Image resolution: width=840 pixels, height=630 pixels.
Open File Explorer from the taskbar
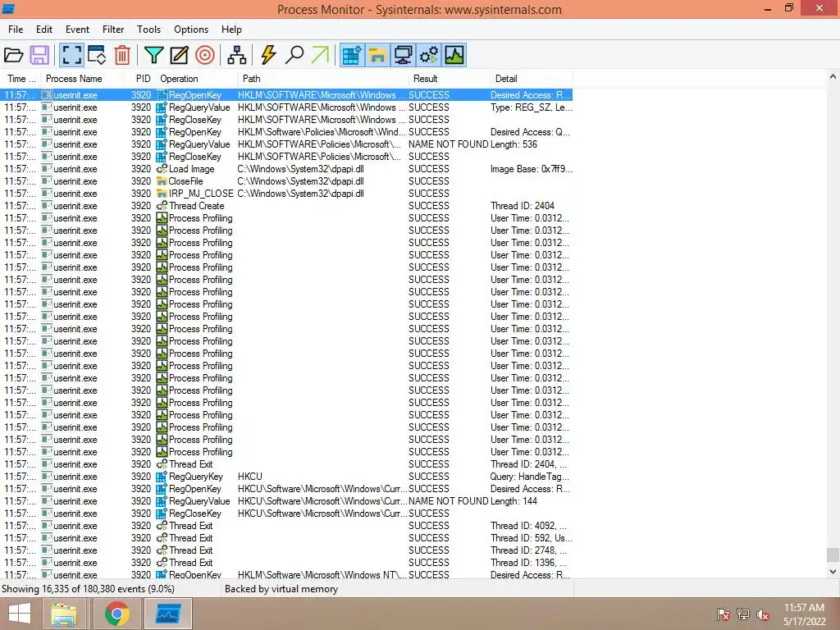64,614
